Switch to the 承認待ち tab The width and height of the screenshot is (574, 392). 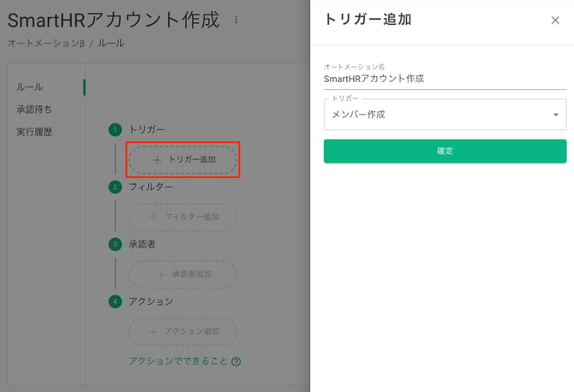(x=34, y=110)
